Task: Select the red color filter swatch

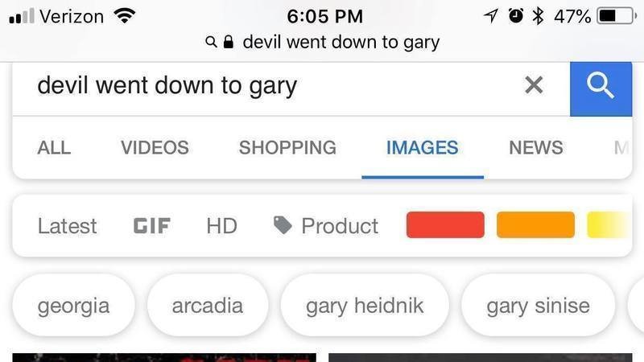Action: pos(445,225)
